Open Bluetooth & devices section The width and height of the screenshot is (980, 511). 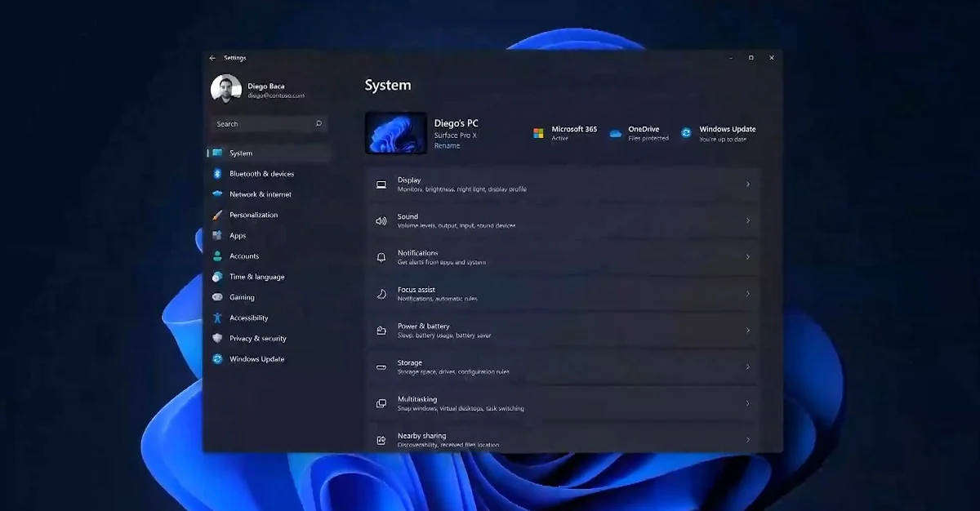point(269,174)
